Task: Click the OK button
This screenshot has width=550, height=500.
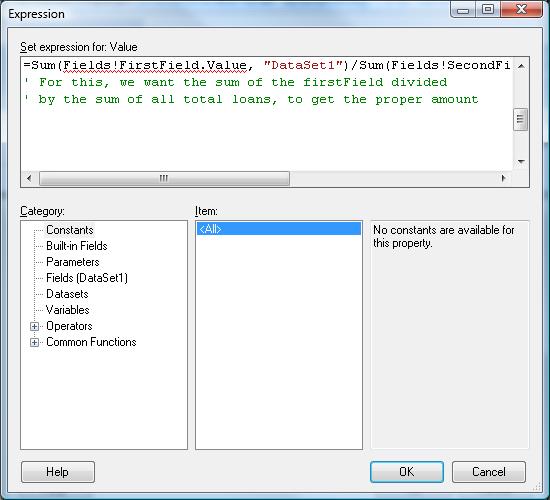Action: 407,472
